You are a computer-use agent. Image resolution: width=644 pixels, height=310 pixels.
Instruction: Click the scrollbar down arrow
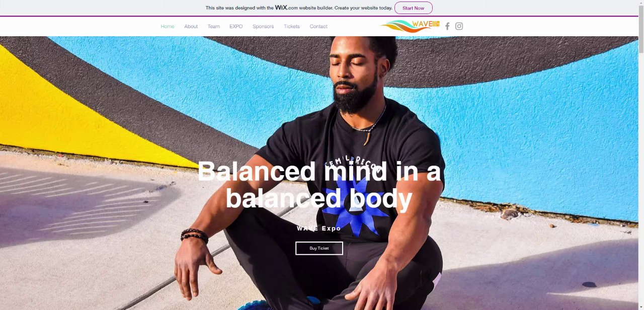click(x=641, y=306)
